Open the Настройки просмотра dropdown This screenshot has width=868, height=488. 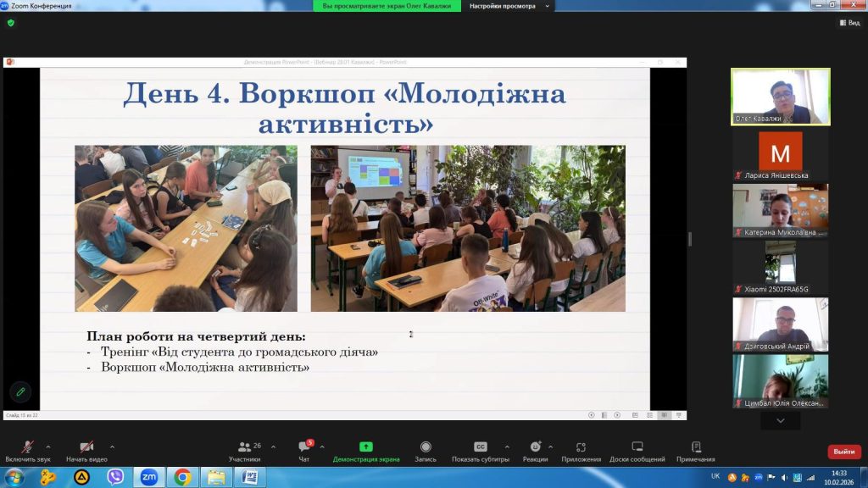click(x=508, y=6)
